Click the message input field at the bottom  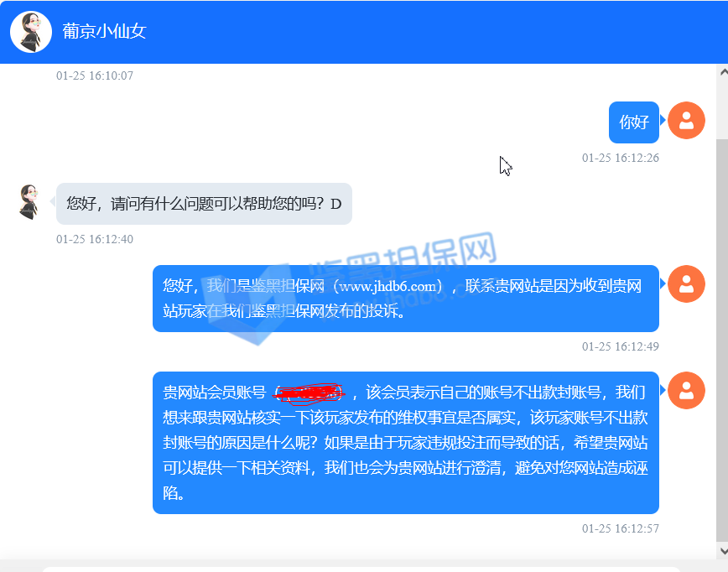[x=362, y=569]
